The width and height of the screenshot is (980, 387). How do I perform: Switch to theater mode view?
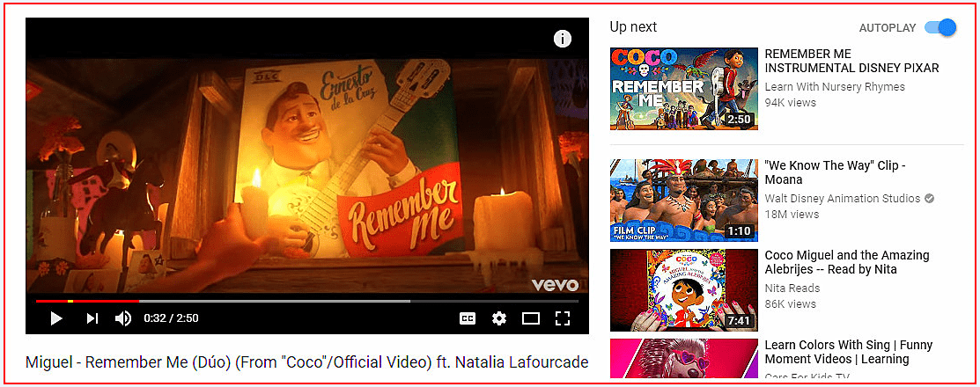tap(531, 318)
